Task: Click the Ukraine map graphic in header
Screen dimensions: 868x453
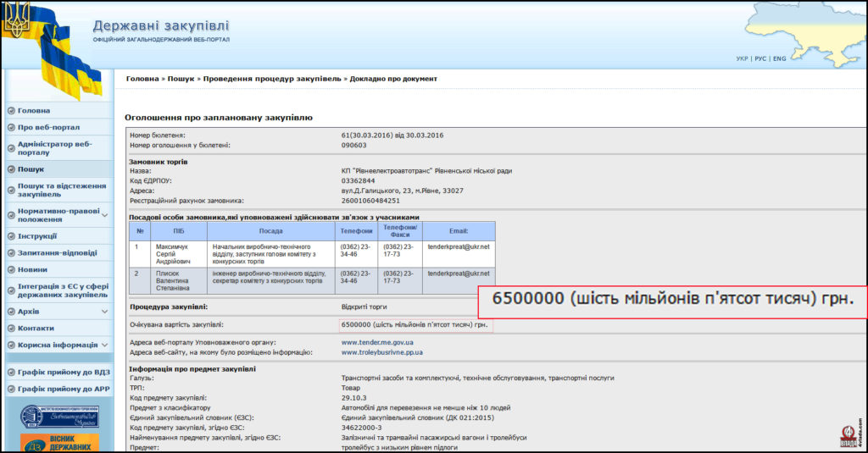Action: [x=805, y=31]
